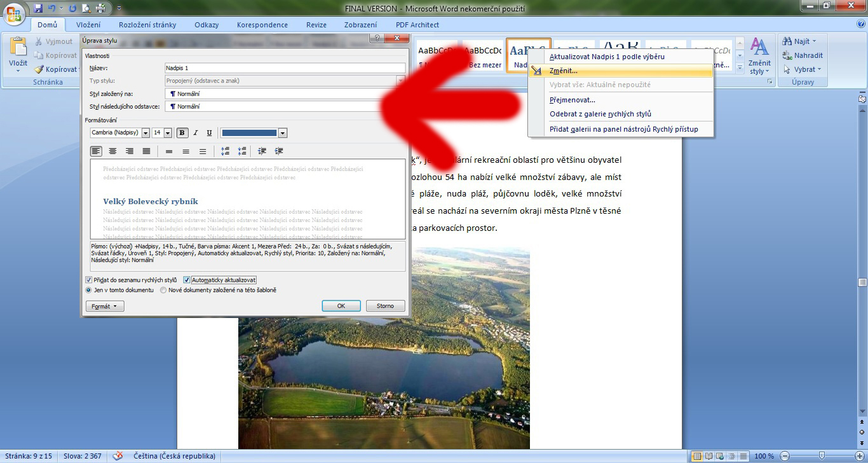Toggle Bold in the style dialog
868x463 pixels.
(182, 133)
